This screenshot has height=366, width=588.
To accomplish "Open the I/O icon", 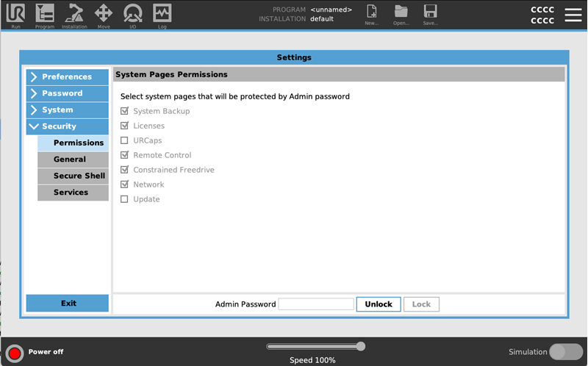I will [133, 13].
